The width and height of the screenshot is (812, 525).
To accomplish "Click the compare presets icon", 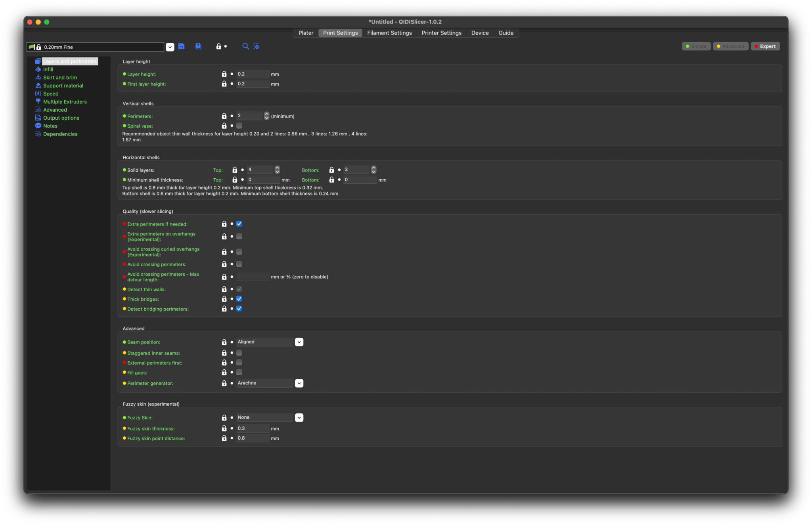I will (x=256, y=46).
